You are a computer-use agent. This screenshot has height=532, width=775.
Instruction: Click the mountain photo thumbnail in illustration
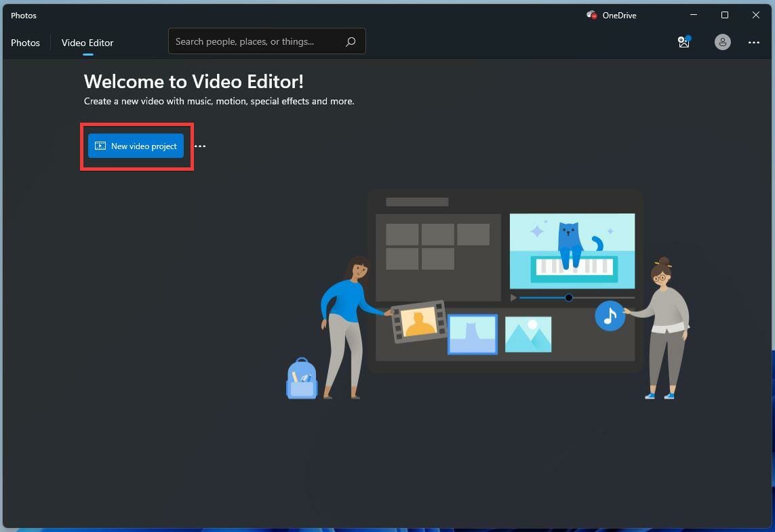tap(529, 333)
